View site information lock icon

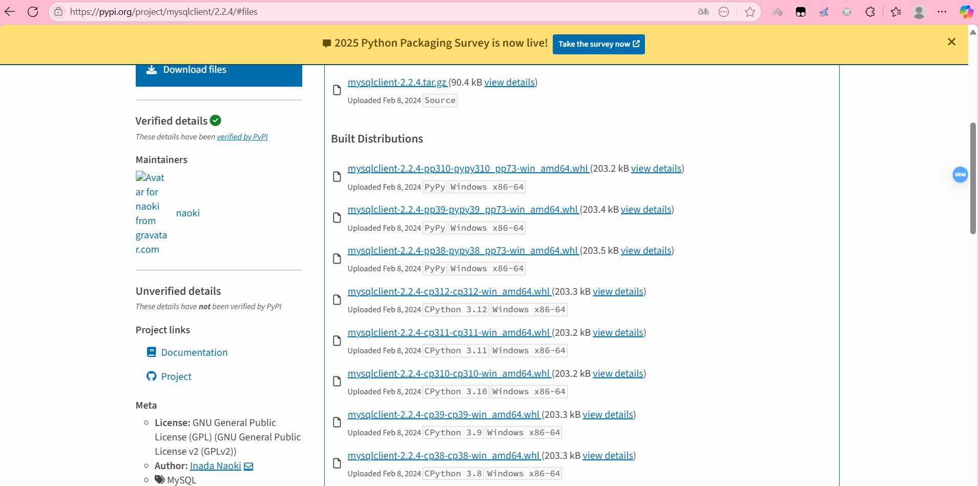click(x=59, y=12)
